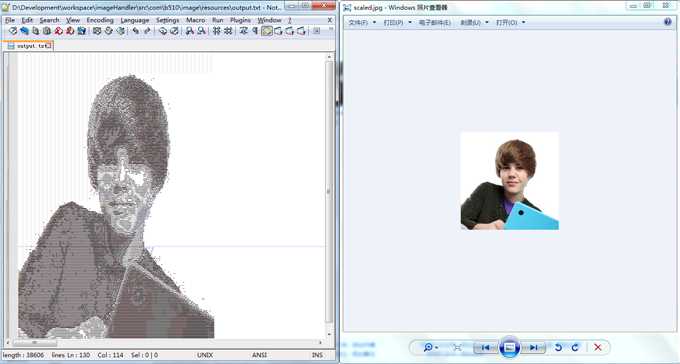The height and width of the screenshot is (364, 680).
Task: Click the Open file icon in Notepad++ toolbar
Action: point(24,31)
